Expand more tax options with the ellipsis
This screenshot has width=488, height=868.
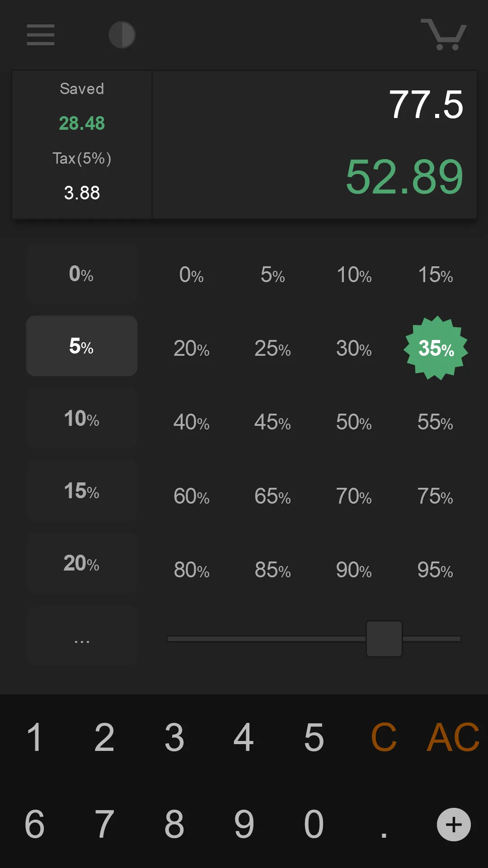point(82,635)
